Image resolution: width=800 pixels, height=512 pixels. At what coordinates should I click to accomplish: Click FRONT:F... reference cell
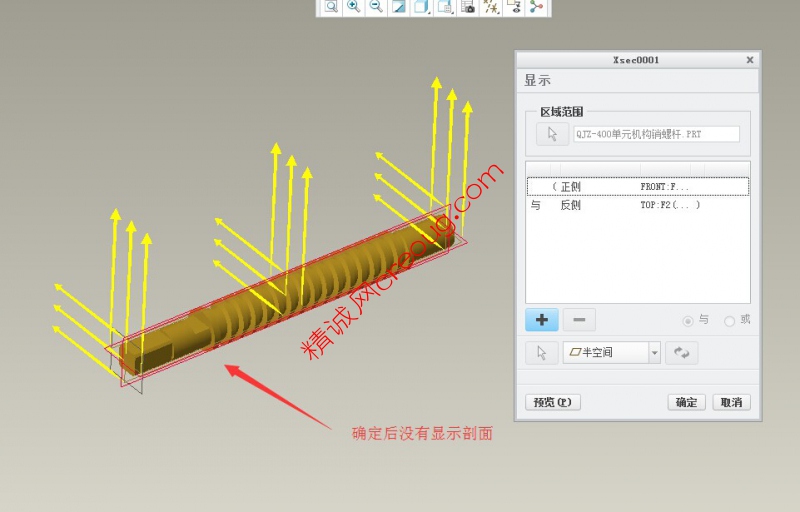point(665,187)
